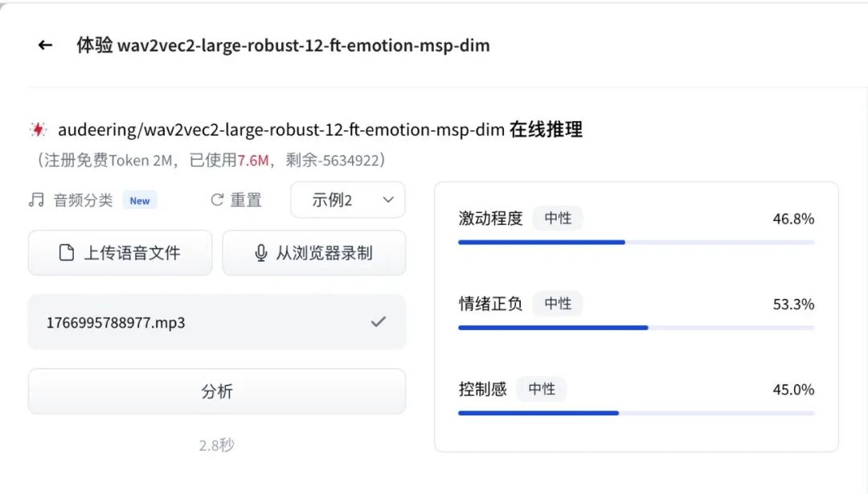Expand the example list to pick another sample
This screenshot has width=868, height=494.
point(347,199)
